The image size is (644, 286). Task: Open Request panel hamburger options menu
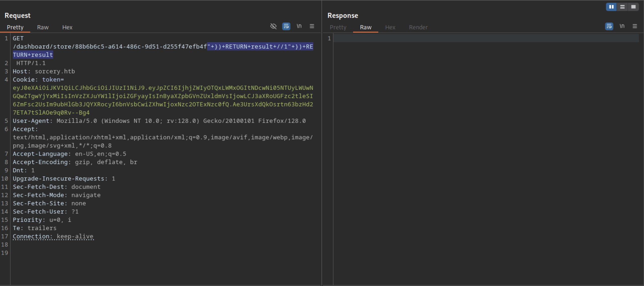[312, 26]
